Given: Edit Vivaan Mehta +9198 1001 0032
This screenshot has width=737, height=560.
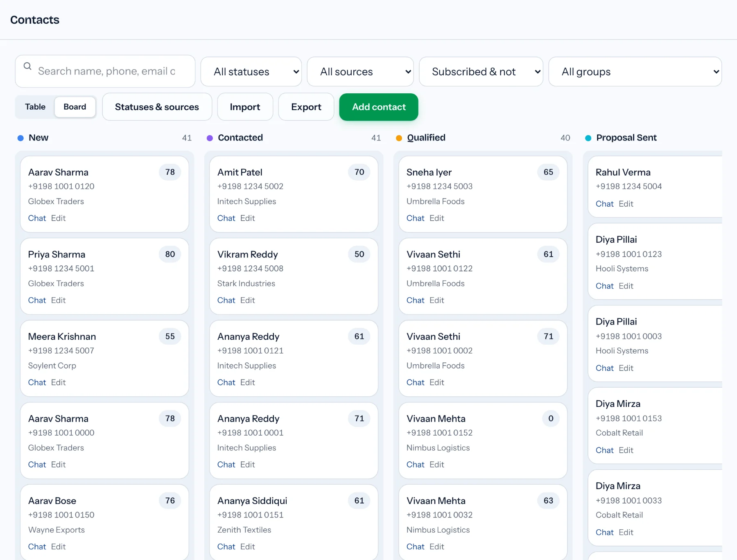Looking at the screenshot, I should [436, 547].
